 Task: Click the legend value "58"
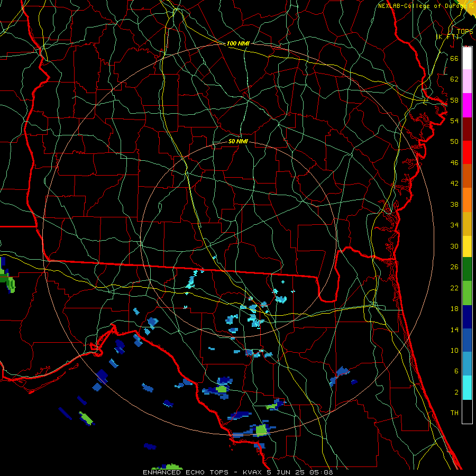[454, 100]
